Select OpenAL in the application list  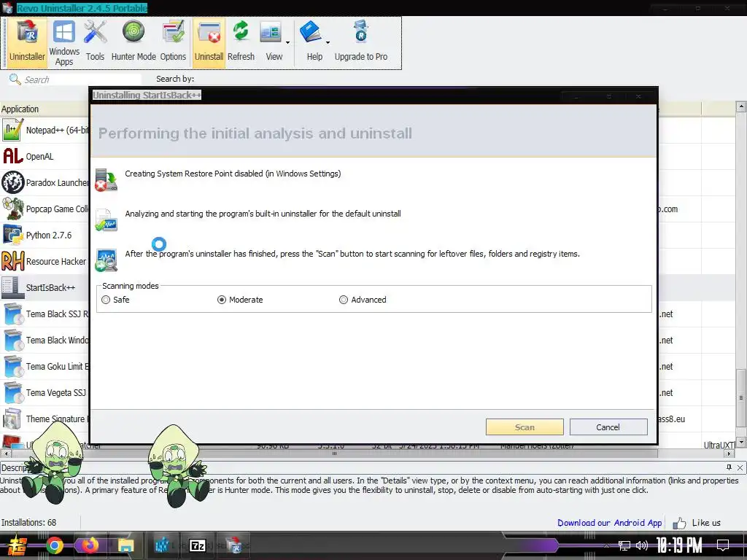(x=44, y=156)
